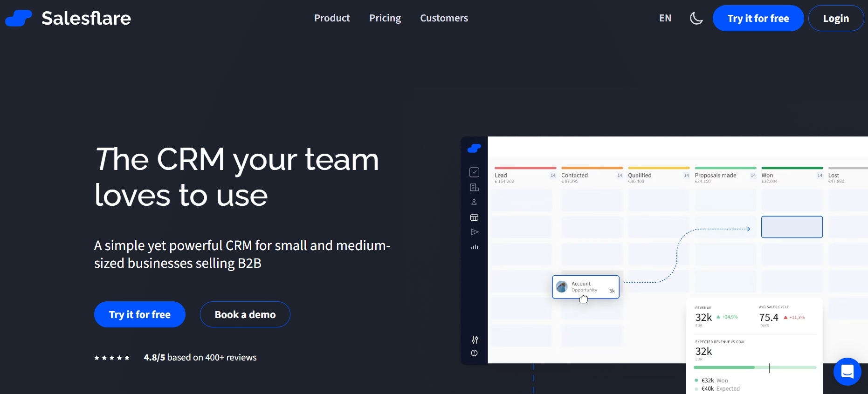Click the Salesflare logo in the app preview sidebar

474,148
